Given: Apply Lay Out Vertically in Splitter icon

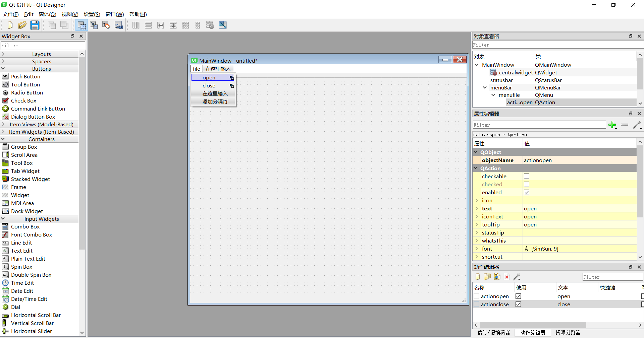Looking at the screenshot, I should 173,25.
